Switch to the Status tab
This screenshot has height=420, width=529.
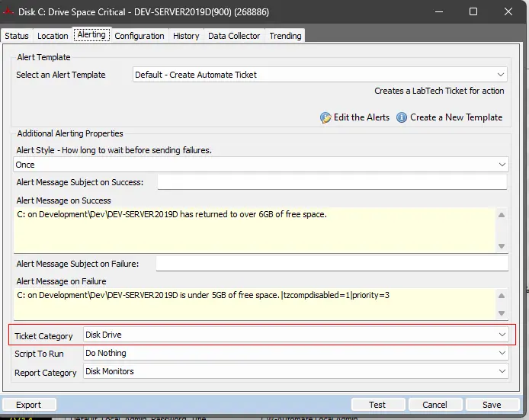pyautogui.click(x=17, y=36)
